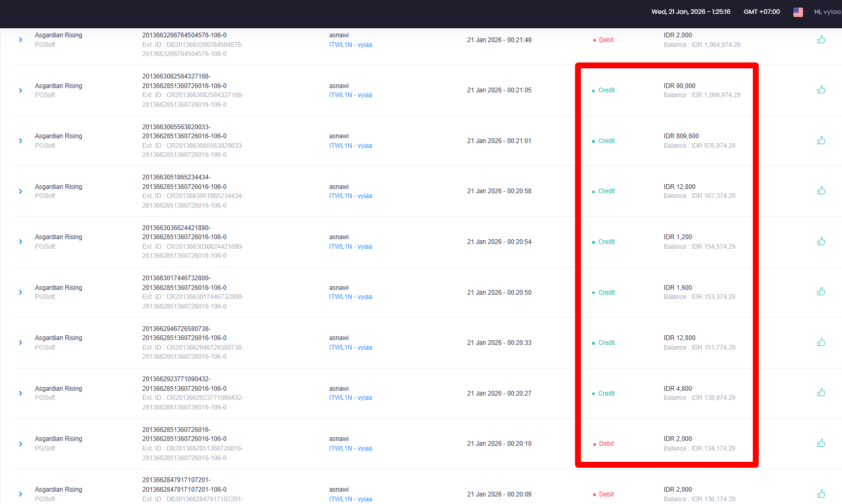The width and height of the screenshot is (842, 504).
Task: Click thumbs-up icon for IDR 1,200 row
Action: [x=821, y=241]
